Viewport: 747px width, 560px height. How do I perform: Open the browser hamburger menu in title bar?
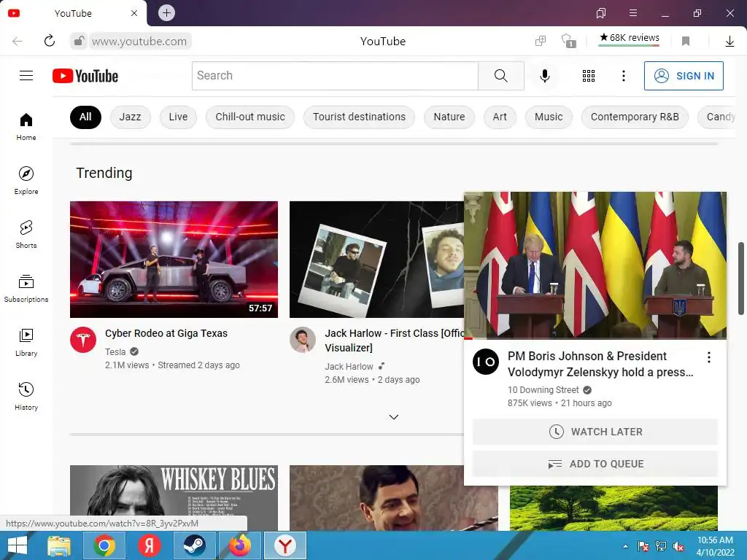coord(632,13)
